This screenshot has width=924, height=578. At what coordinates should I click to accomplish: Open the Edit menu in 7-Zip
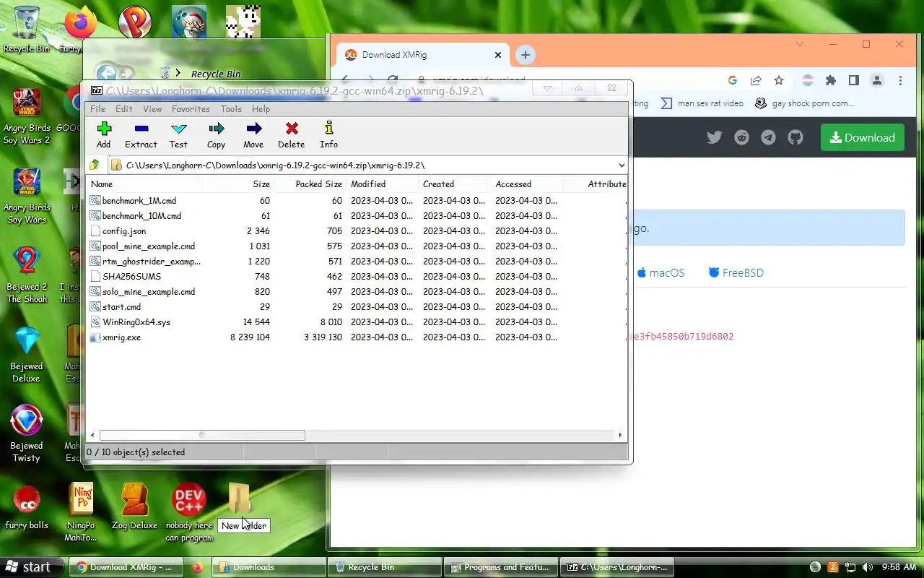[124, 109]
